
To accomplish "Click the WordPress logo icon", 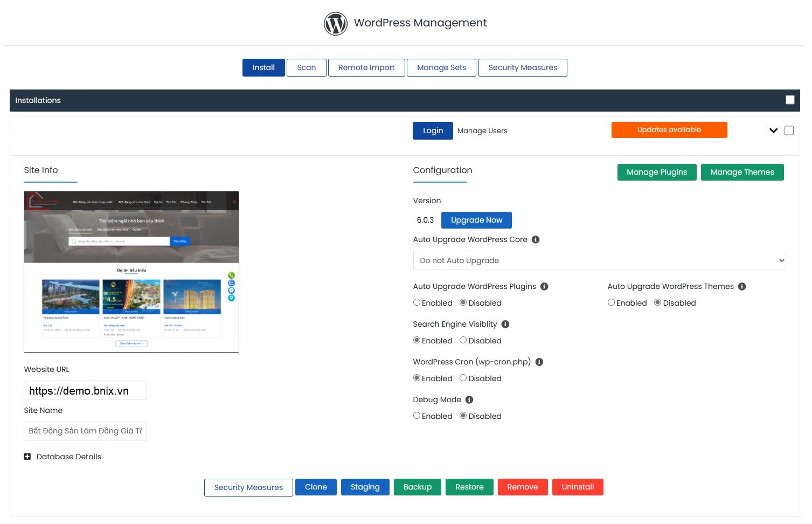I will [x=335, y=24].
